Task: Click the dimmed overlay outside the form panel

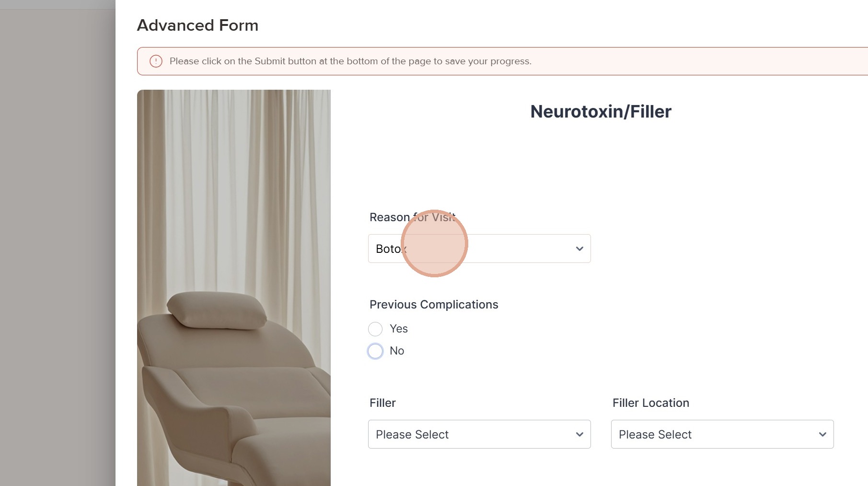Action: tap(58, 240)
